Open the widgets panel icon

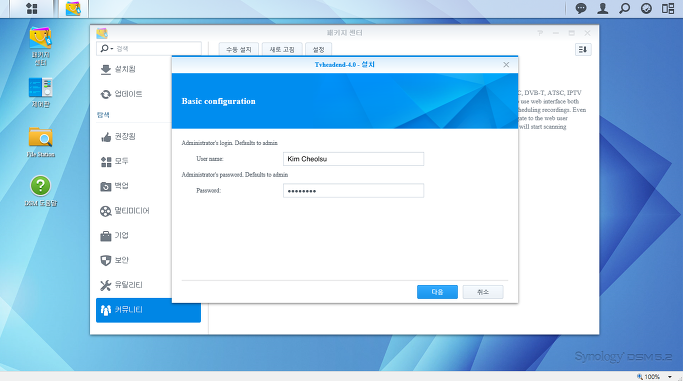click(x=668, y=8)
